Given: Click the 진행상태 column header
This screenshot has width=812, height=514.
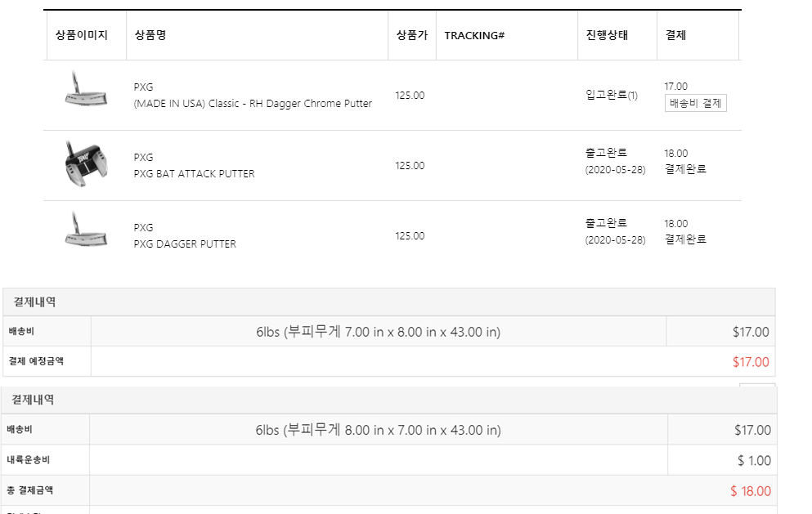Looking at the screenshot, I should 607,35.
